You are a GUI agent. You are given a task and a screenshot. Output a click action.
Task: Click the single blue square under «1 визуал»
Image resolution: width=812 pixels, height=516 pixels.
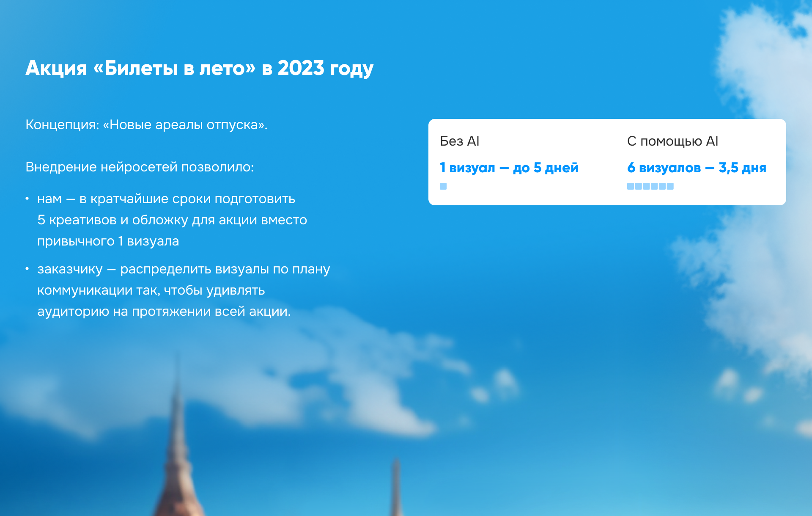(x=443, y=186)
